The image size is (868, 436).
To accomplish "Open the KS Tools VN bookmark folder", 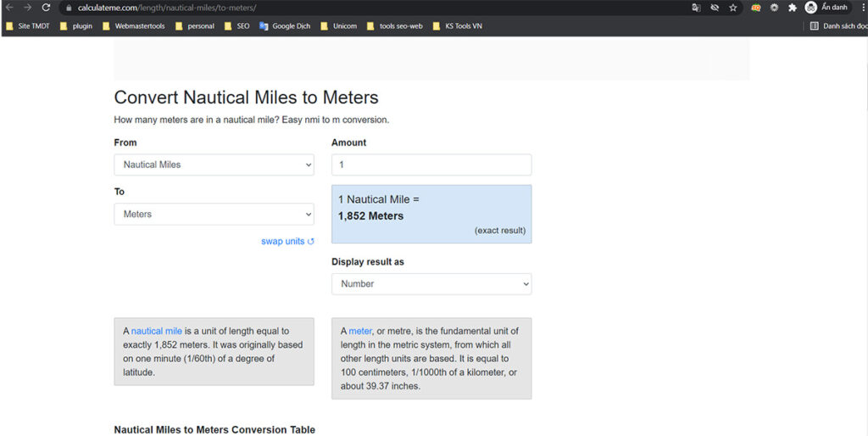I will pos(457,26).
